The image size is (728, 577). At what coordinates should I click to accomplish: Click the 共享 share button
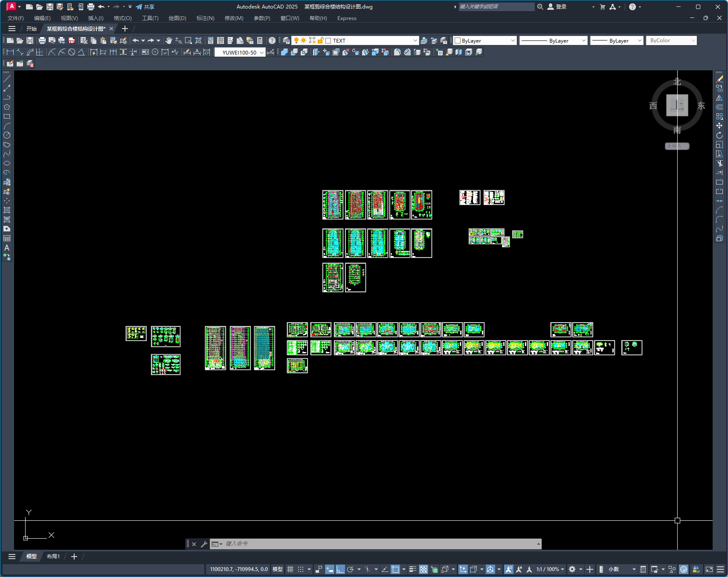click(x=145, y=7)
